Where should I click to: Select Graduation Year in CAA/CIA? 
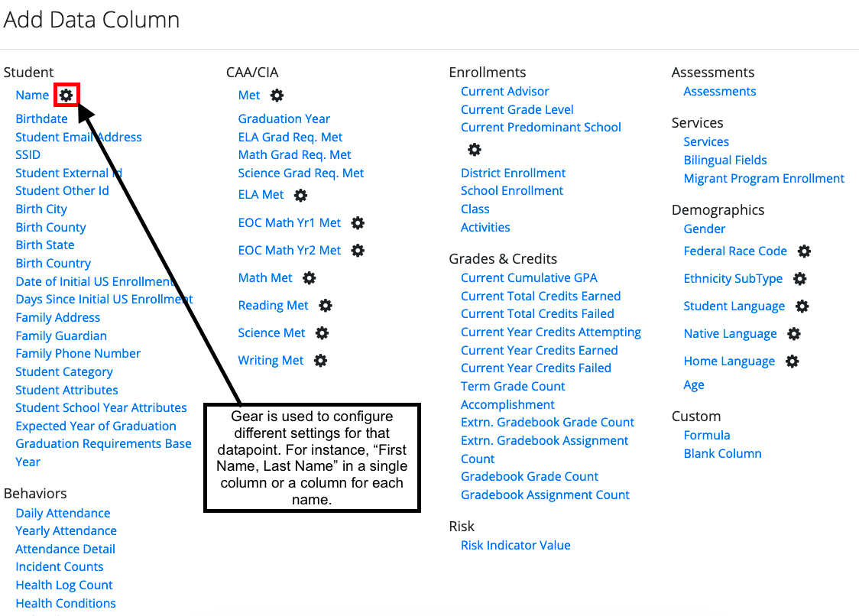point(284,118)
